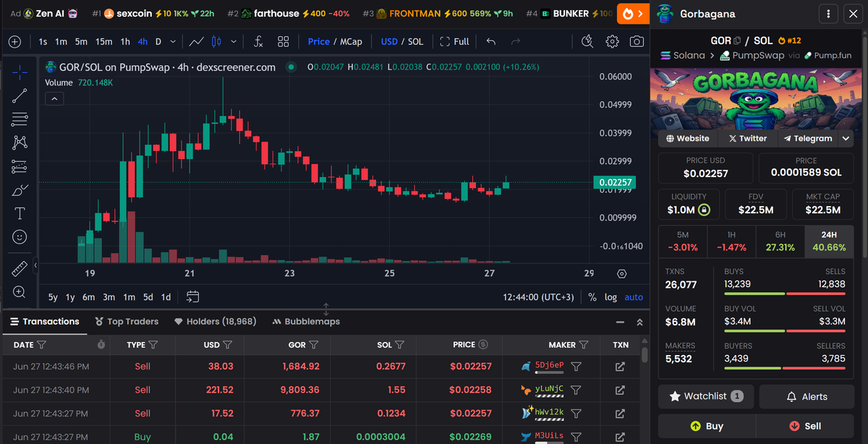Viewport: 868px width, 444px height.
Task: Click the transactions table scrollbar
Action: coord(644,355)
